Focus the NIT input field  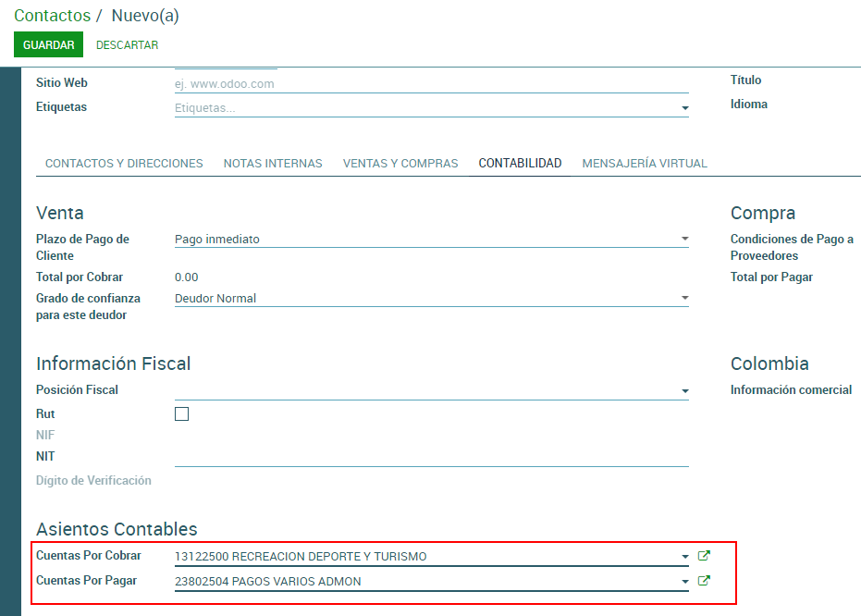point(431,457)
